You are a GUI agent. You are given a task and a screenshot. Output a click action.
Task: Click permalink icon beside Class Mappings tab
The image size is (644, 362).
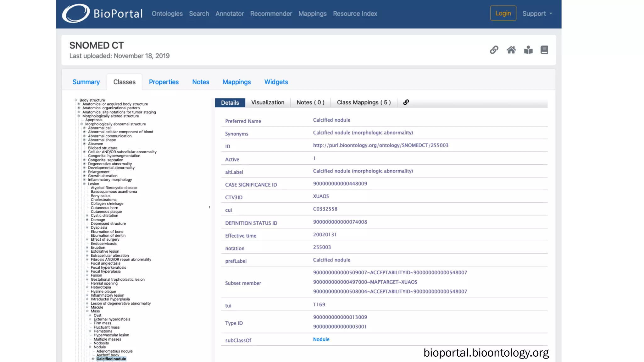(x=406, y=102)
